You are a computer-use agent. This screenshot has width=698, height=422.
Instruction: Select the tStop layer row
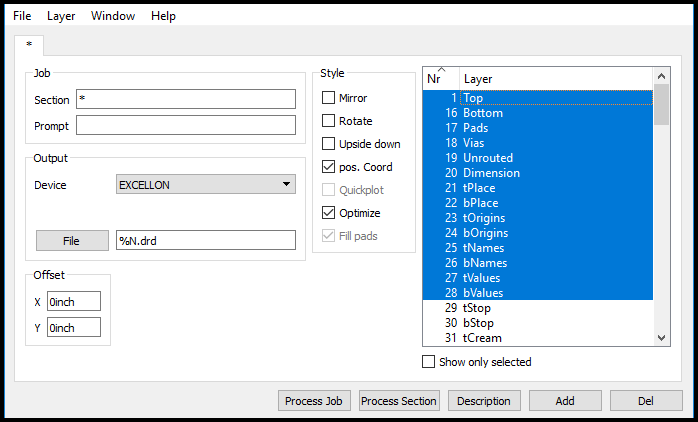pyautogui.click(x=478, y=308)
